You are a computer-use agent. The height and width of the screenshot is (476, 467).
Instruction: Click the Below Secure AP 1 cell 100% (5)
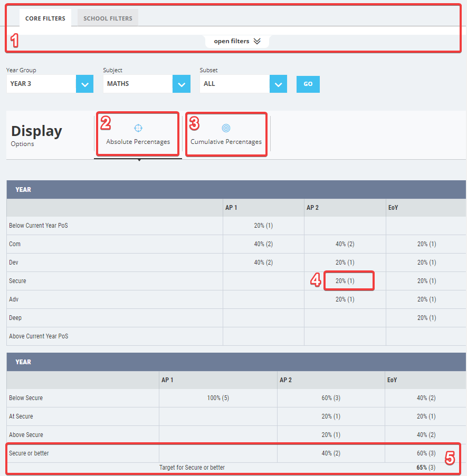[218, 398]
